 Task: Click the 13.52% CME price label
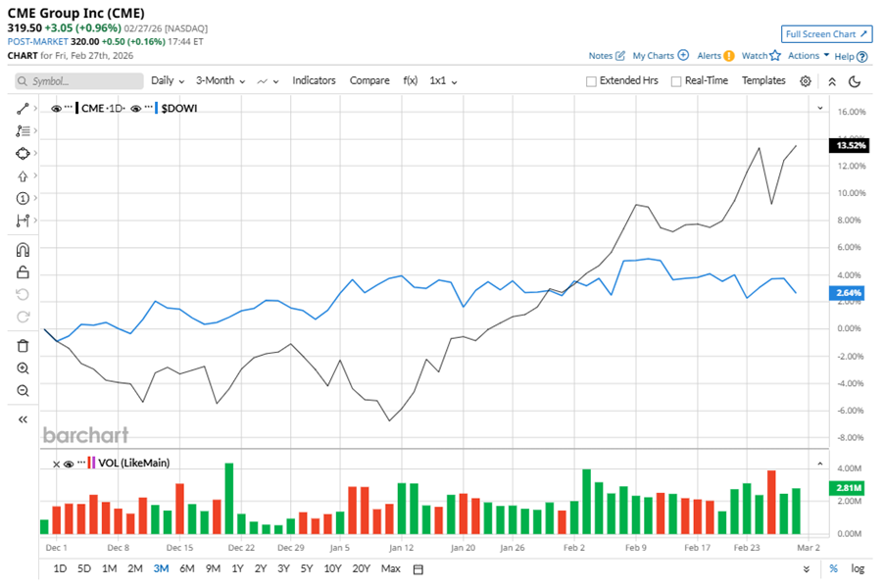point(850,145)
